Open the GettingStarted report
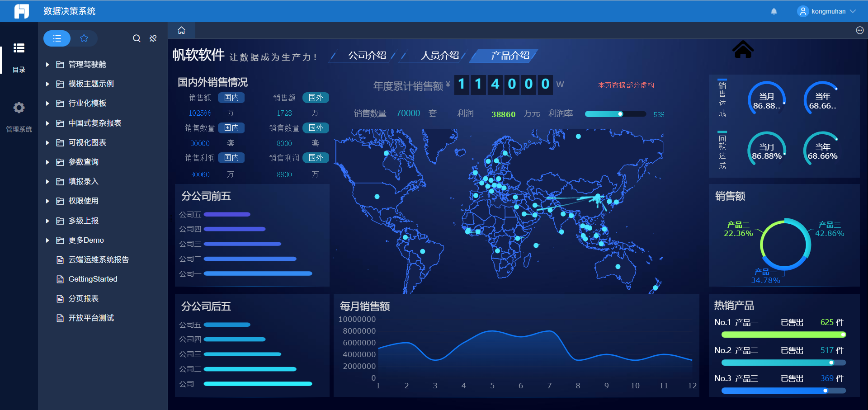 pyautogui.click(x=93, y=279)
